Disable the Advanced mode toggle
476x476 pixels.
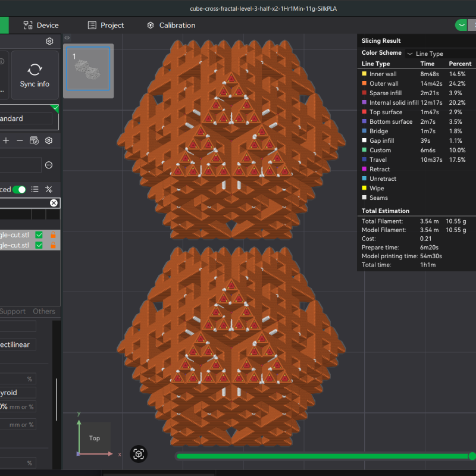pos(19,189)
